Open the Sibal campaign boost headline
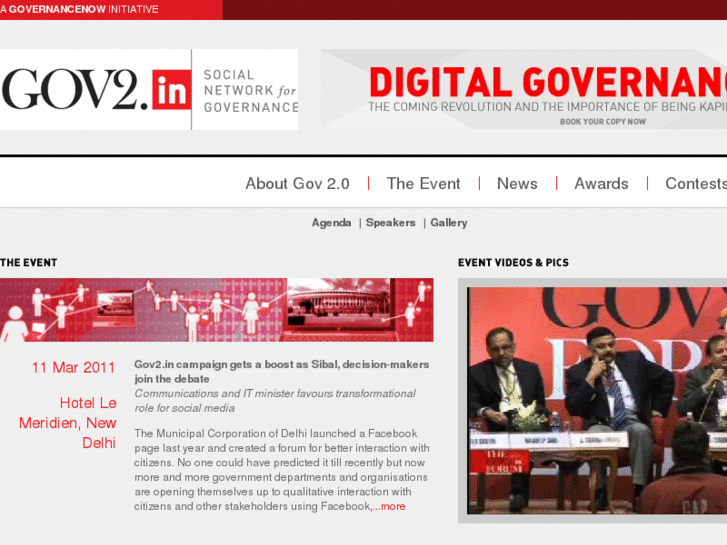Image resolution: width=727 pixels, height=545 pixels. (x=281, y=372)
